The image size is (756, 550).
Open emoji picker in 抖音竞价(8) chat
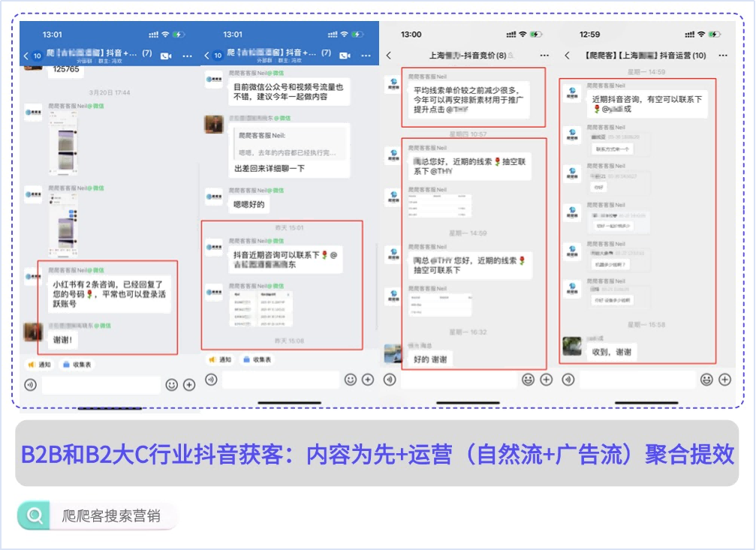(529, 380)
